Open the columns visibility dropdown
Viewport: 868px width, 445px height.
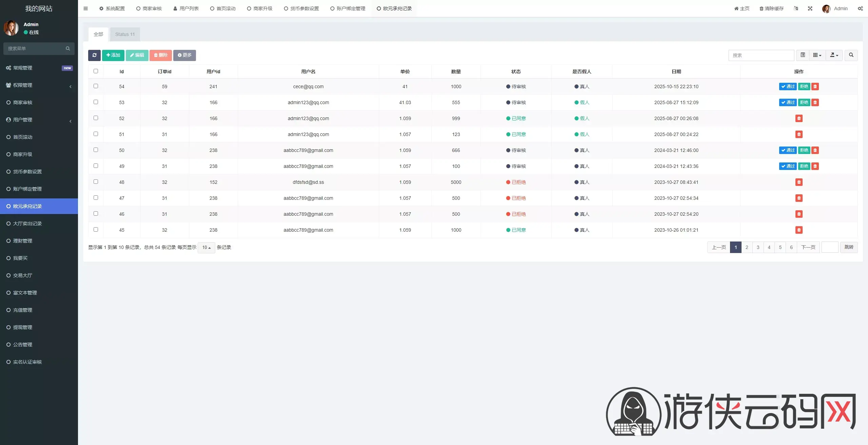click(x=817, y=55)
